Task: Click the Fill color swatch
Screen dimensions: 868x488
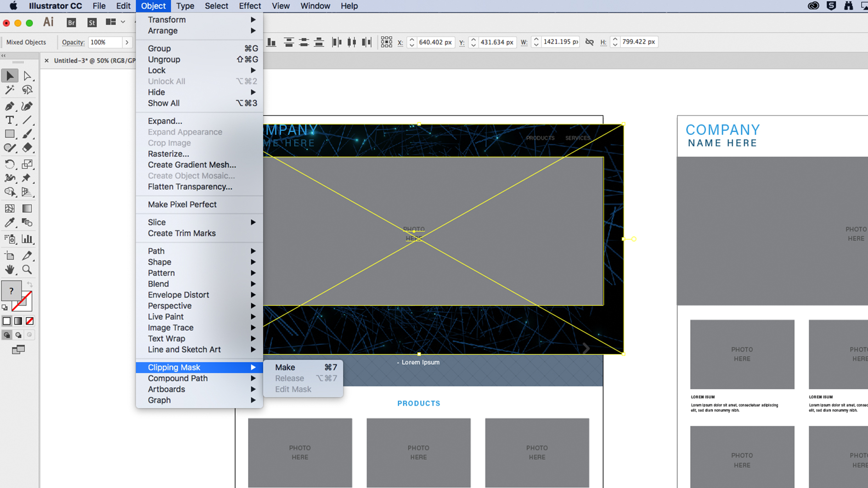Action: [x=11, y=291]
